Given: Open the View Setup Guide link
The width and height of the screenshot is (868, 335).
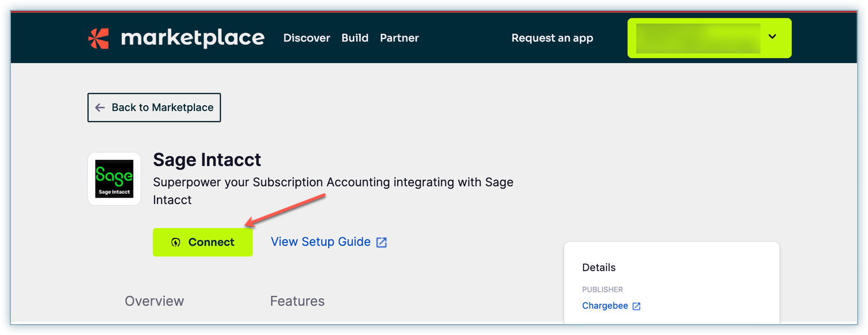Looking at the screenshot, I should click(320, 242).
